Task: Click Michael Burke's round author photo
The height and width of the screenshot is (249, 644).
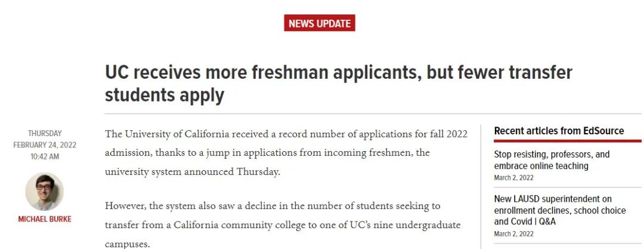Action: coord(44,192)
